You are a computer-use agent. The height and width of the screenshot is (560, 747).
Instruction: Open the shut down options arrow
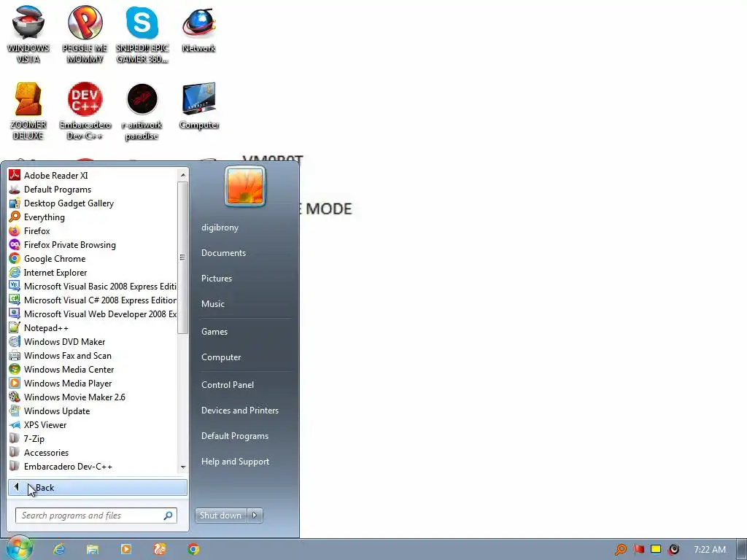[255, 516]
